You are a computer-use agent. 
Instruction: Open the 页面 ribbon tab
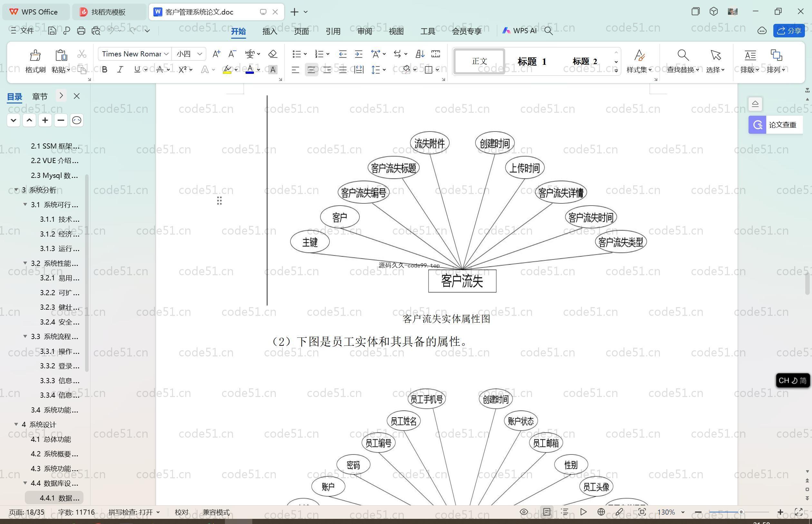(301, 31)
